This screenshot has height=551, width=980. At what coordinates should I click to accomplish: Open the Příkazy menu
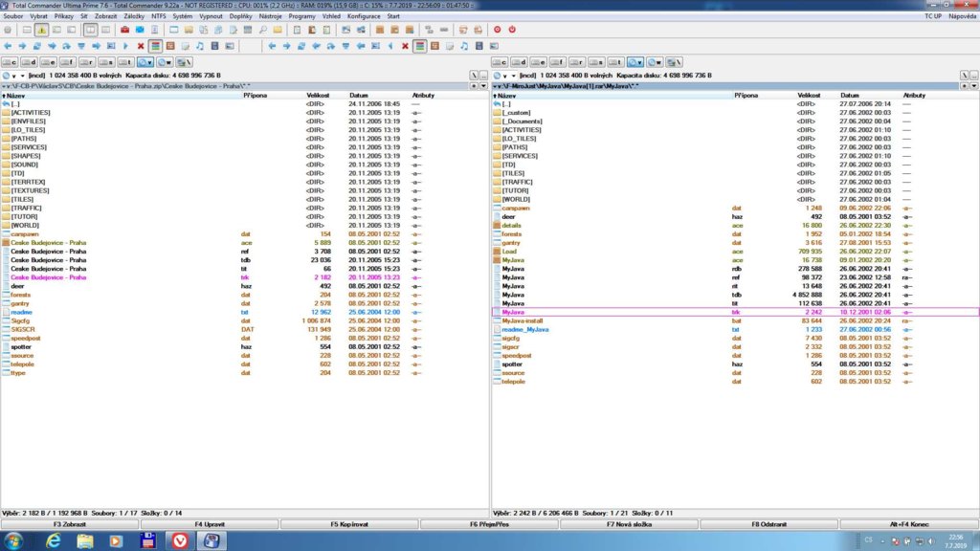pyautogui.click(x=64, y=16)
